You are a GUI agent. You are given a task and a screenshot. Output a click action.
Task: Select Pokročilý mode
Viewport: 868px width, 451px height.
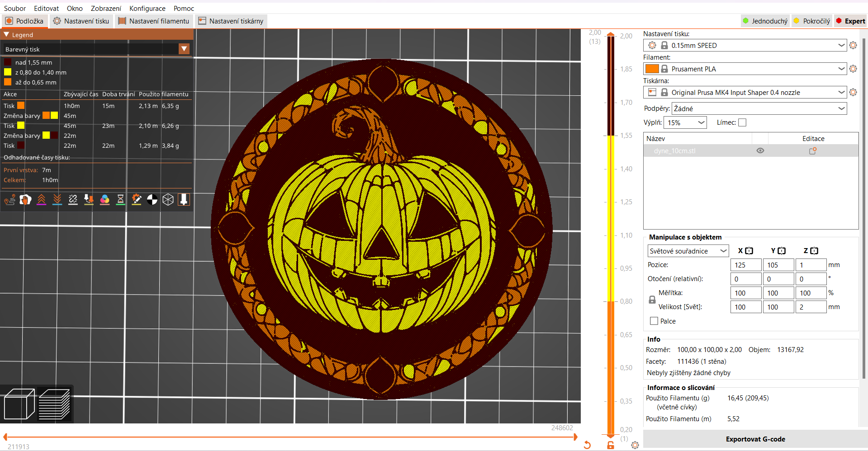pos(812,21)
